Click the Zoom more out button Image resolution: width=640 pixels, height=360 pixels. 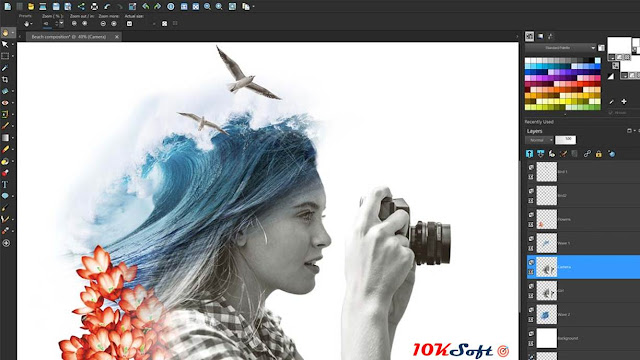point(103,24)
